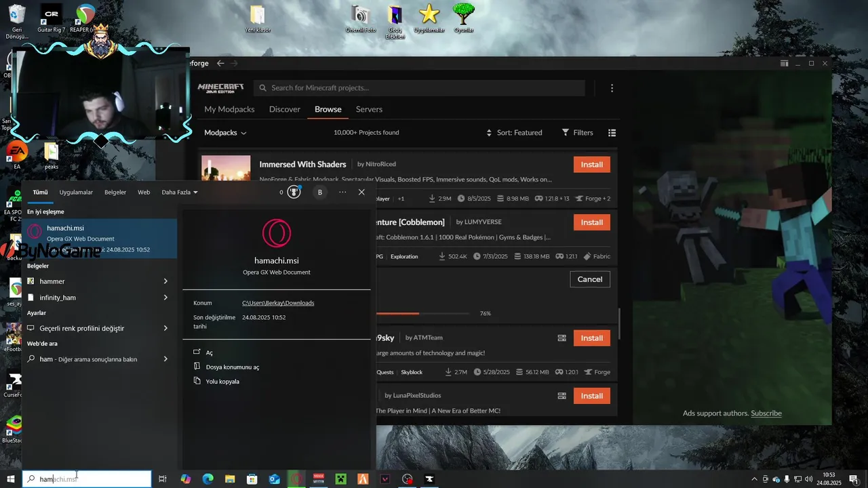Open the Sort: Featured dropdown

pyautogui.click(x=514, y=133)
